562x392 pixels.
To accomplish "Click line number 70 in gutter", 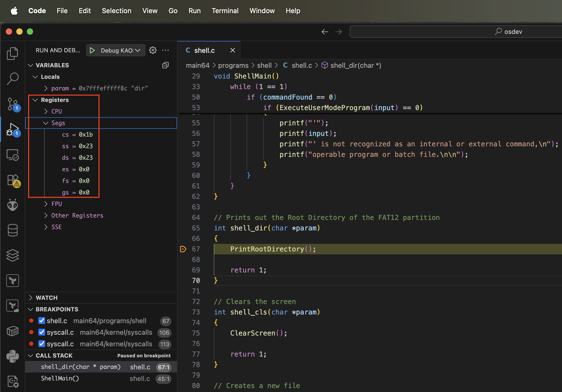I will click(196, 281).
